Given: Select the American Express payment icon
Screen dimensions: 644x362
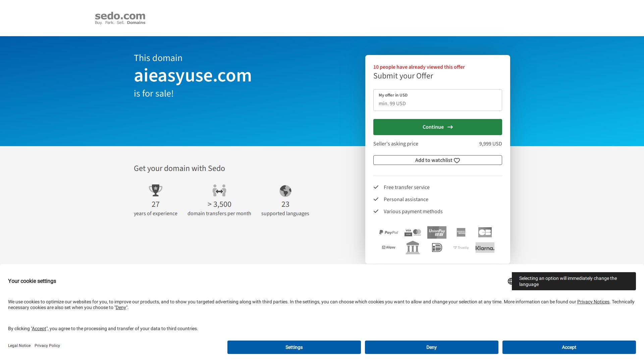Looking at the screenshot, I should [461, 232].
